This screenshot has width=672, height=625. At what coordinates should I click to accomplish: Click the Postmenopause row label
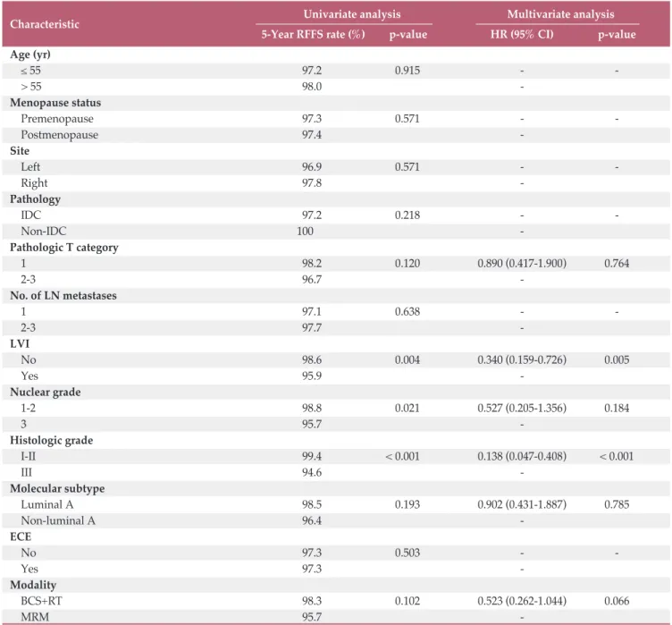[x=60, y=135]
